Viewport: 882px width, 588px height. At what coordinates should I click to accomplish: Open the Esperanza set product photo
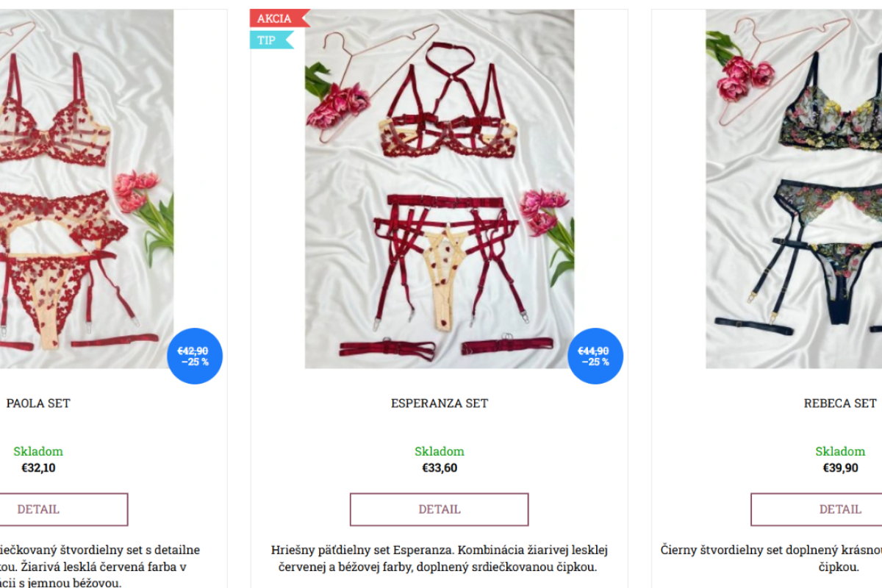coord(440,189)
